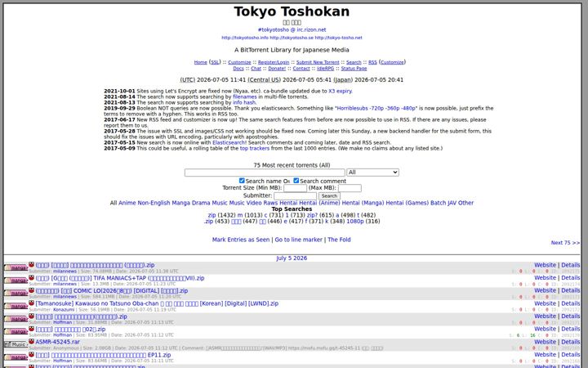Click Go to line marker
The height and width of the screenshot is (368, 588).
pos(299,240)
